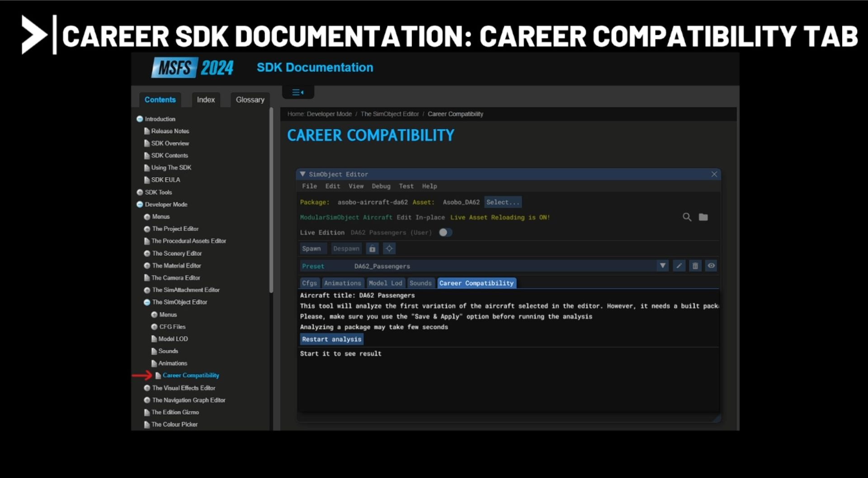The image size is (868, 478).
Task: Follow the Developer Mode breadcrumb link
Action: [329, 114]
